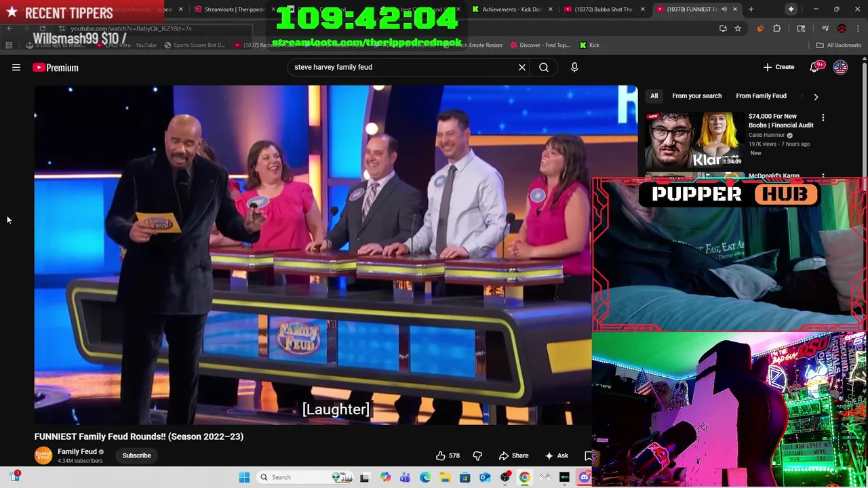Open Family Feud channel name link
This screenshot has height=488, width=868.
click(77, 451)
